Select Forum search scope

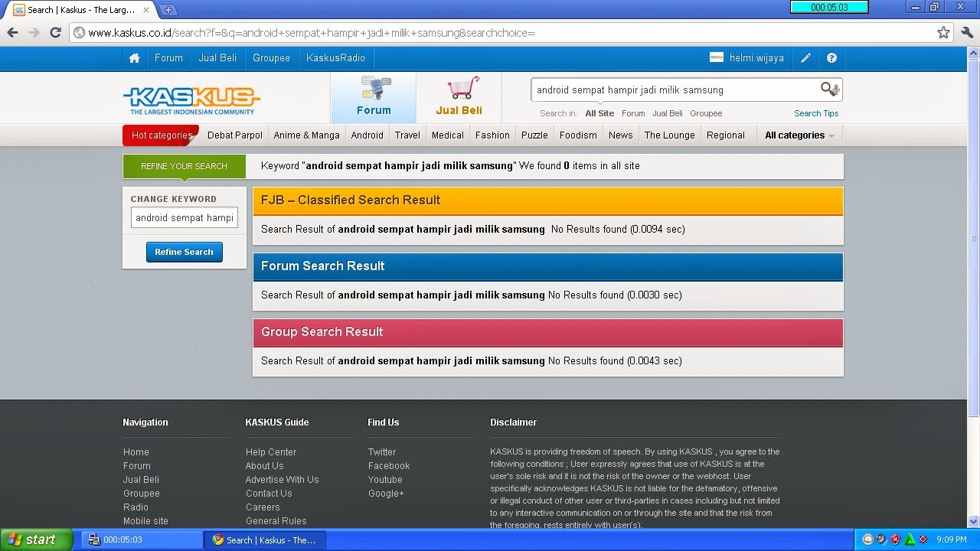(633, 113)
